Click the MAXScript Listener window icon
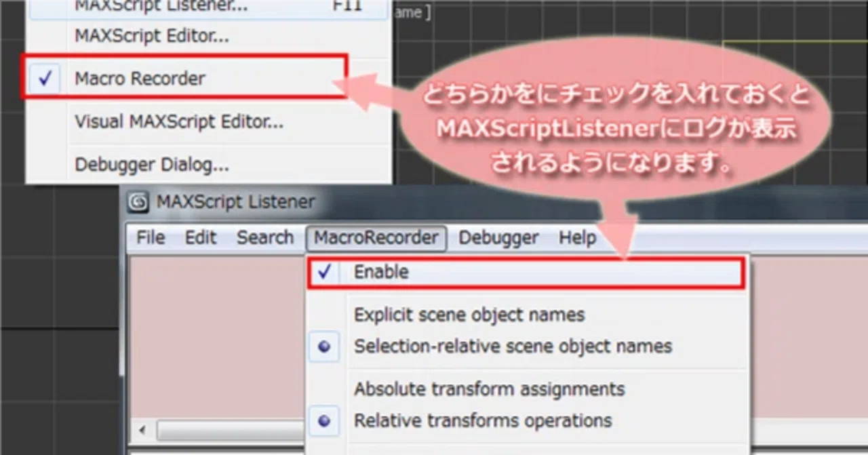This screenshot has height=455, width=868. point(139,202)
